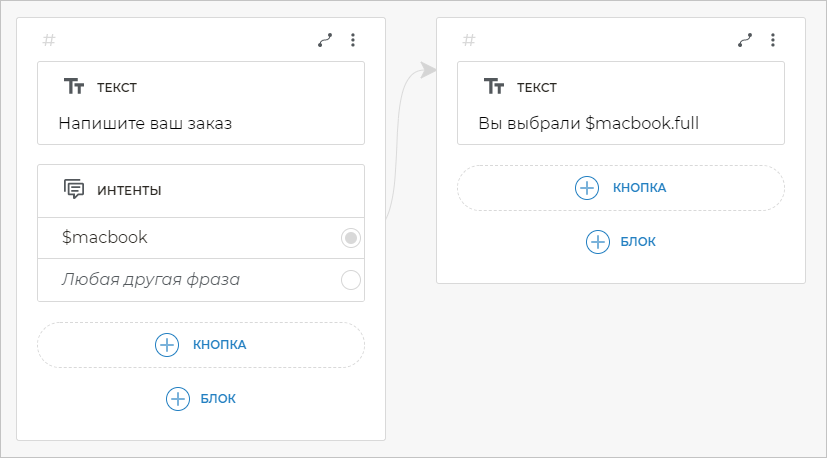Open three-dot menu on right card

772,41
